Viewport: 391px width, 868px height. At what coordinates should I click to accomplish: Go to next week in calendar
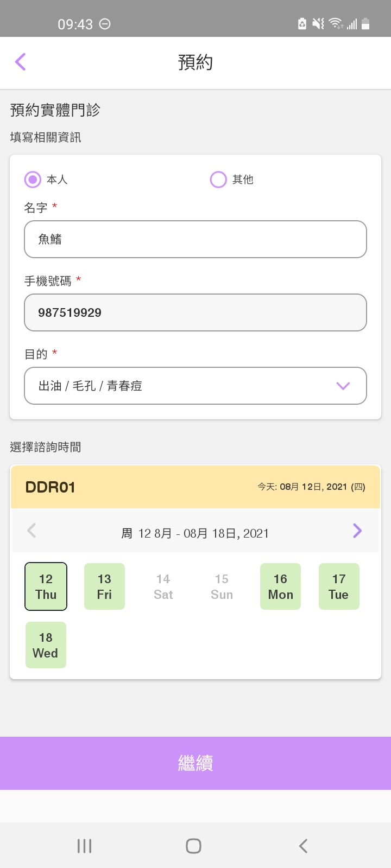357,531
